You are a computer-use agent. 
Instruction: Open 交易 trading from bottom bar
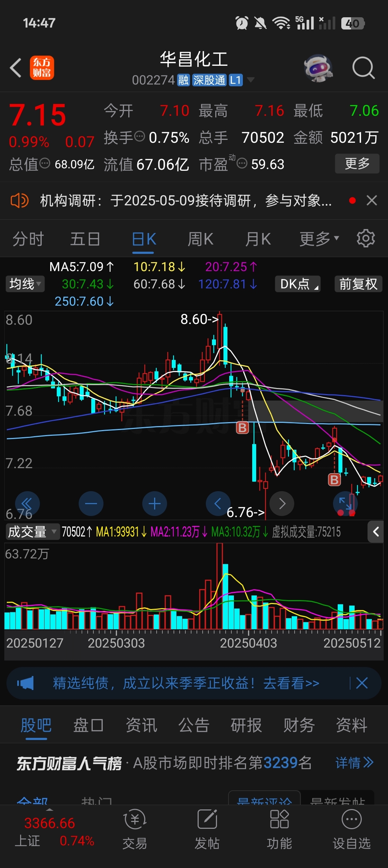[x=135, y=830]
